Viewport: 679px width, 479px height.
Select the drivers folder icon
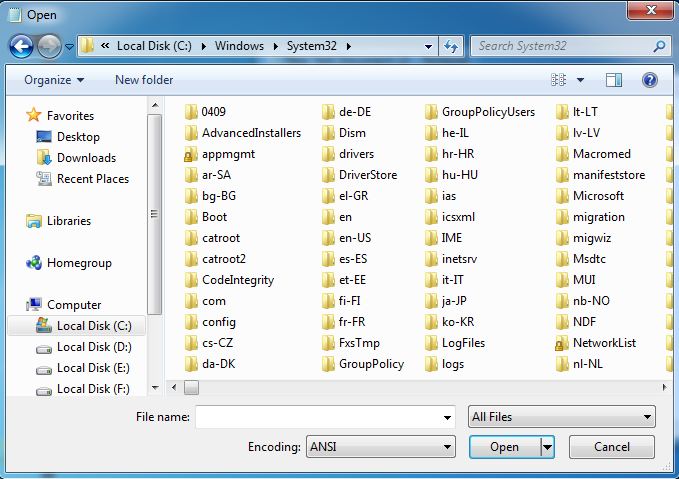[x=328, y=154]
